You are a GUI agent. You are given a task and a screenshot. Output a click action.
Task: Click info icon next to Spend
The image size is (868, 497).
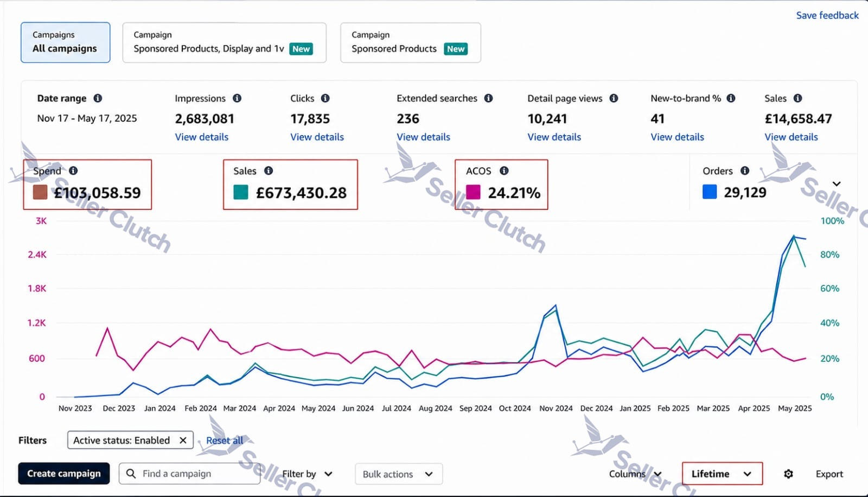coord(73,170)
